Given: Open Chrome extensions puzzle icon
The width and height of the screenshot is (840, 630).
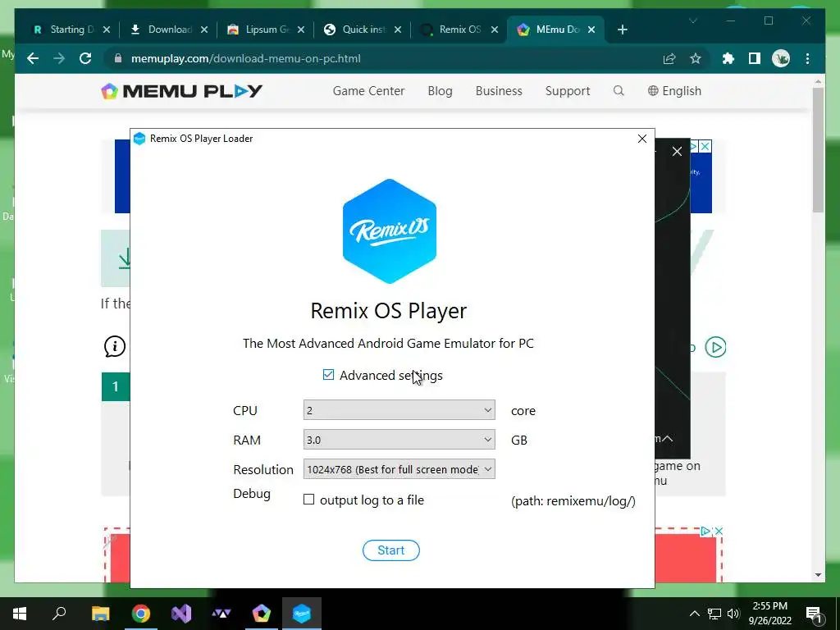Looking at the screenshot, I should (x=728, y=58).
